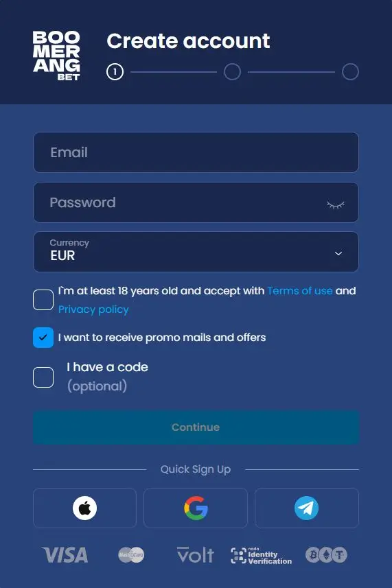Tick the I have a code checkbox

[x=43, y=377]
